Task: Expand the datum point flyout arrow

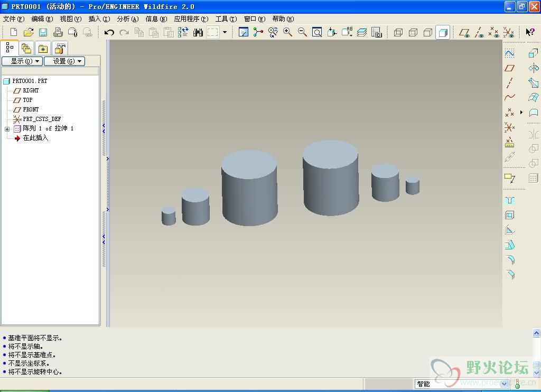Action: [521, 112]
